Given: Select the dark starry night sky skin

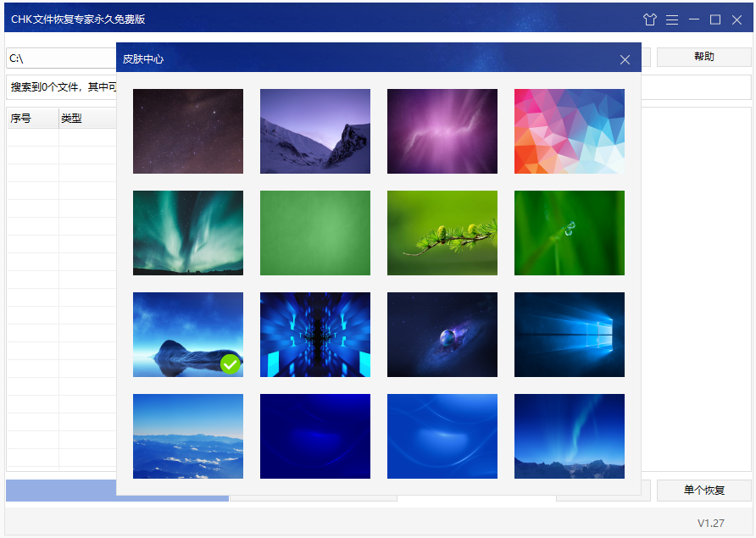Looking at the screenshot, I should coord(188,131).
